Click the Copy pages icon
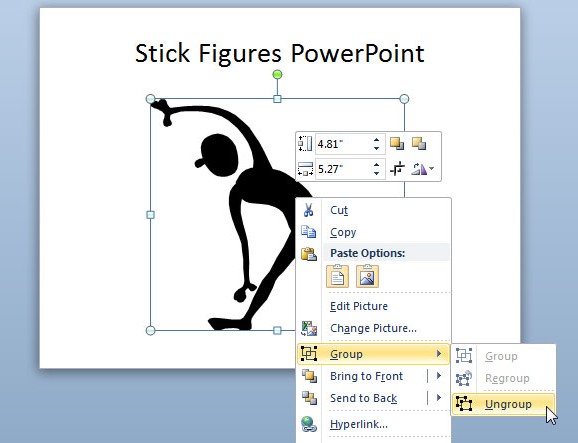This screenshot has height=443, width=578. (309, 232)
